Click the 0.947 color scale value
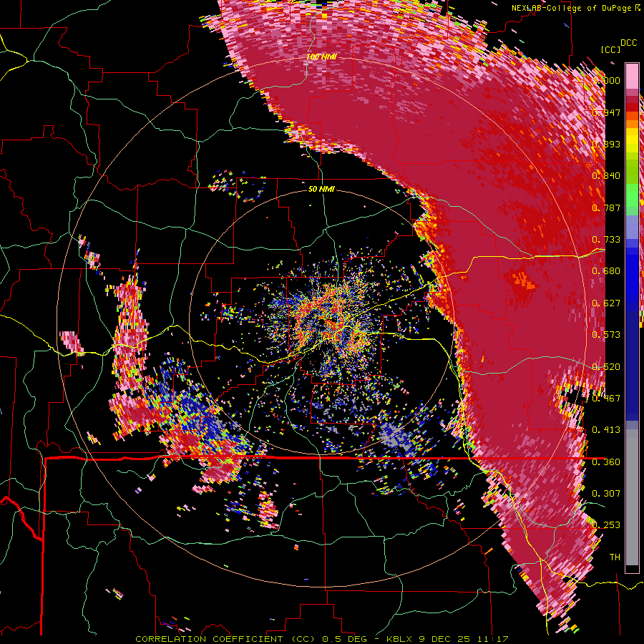644x644 pixels. click(606, 112)
